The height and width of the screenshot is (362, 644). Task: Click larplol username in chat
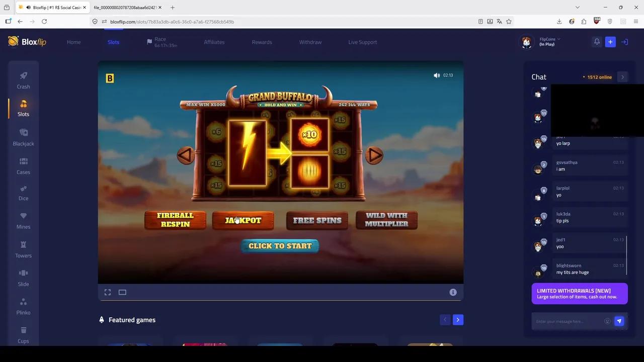[x=562, y=188]
